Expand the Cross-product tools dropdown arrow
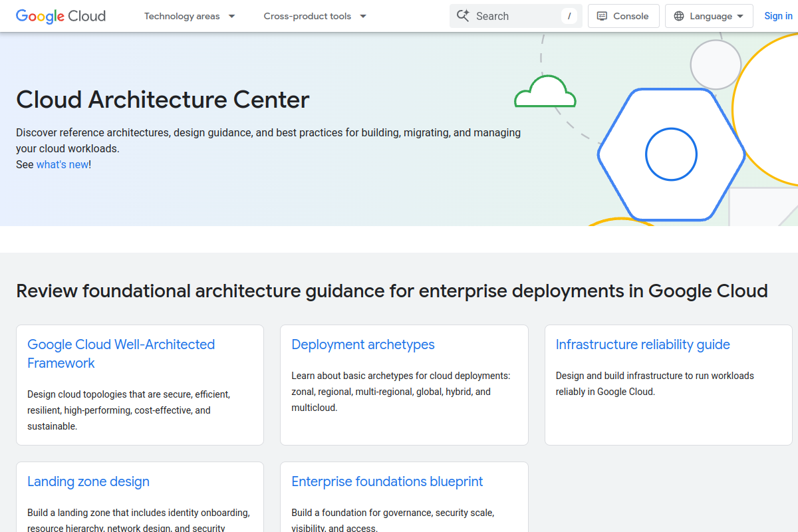 click(363, 16)
